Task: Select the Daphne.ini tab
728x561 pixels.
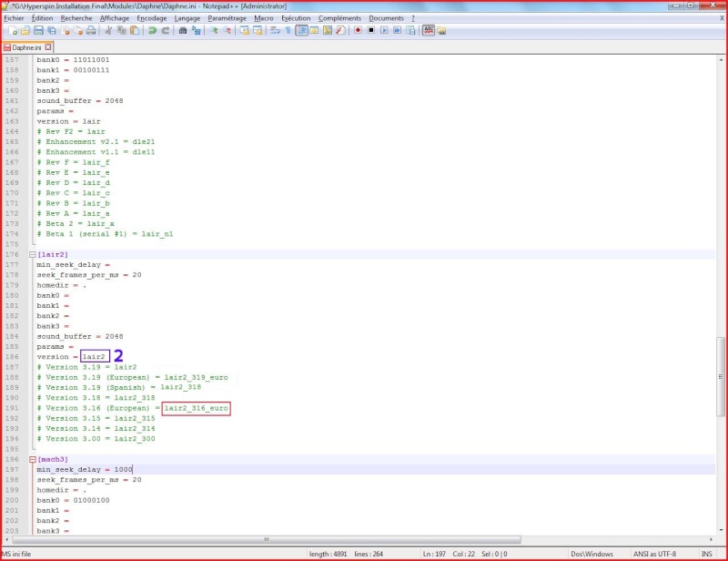Action: click(x=26, y=47)
